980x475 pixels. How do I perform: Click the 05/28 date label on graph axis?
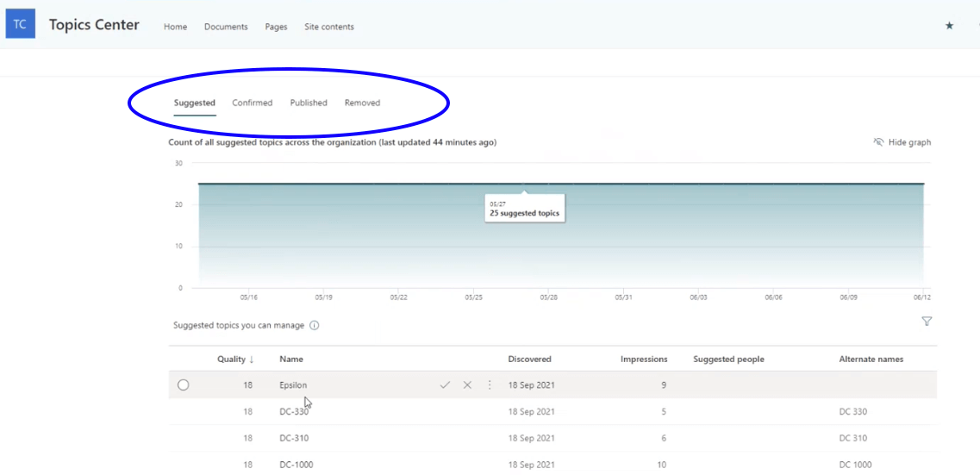click(549, 297)
